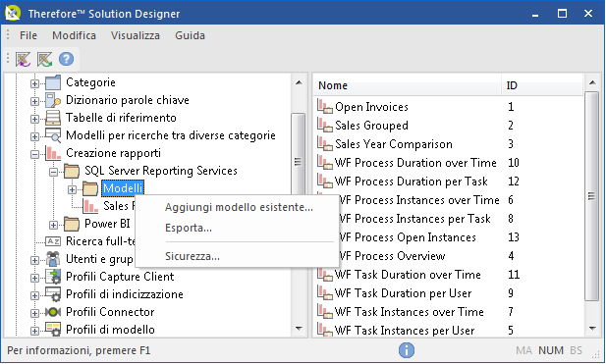The height and width of the screenshot is (364, 606).
Task: Collapse the Creazione rapporti node
Action: (x=34, y=154)
